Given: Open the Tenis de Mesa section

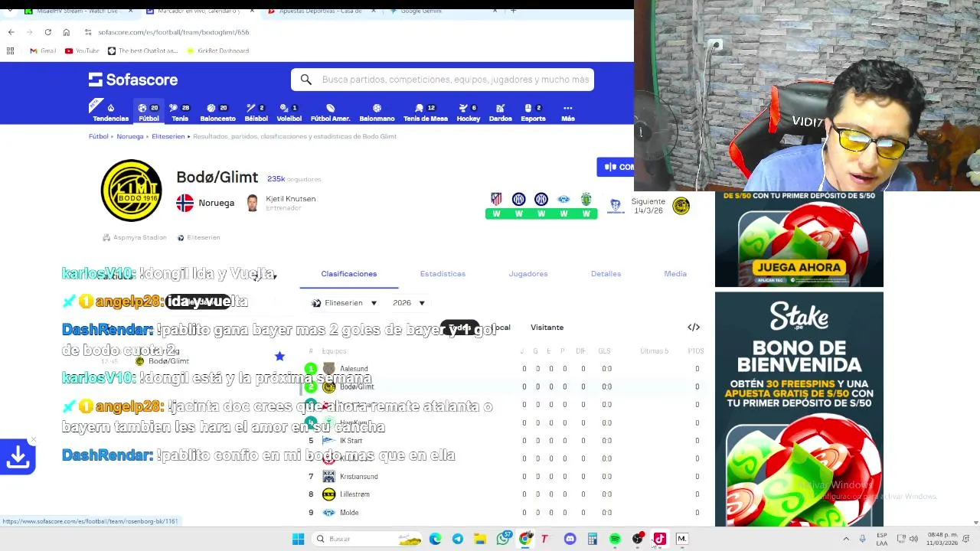Looking at the screenshot, I should (x=425, y=112).
